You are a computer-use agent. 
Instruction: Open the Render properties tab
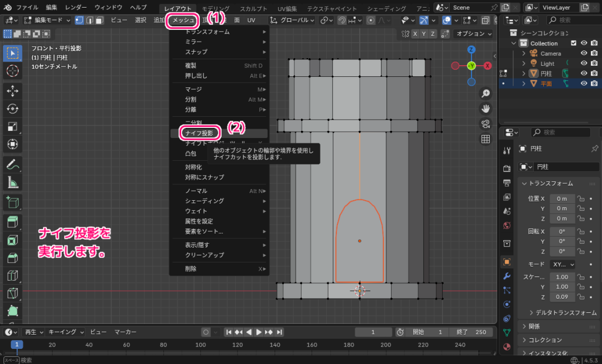(x=506, y=168)
